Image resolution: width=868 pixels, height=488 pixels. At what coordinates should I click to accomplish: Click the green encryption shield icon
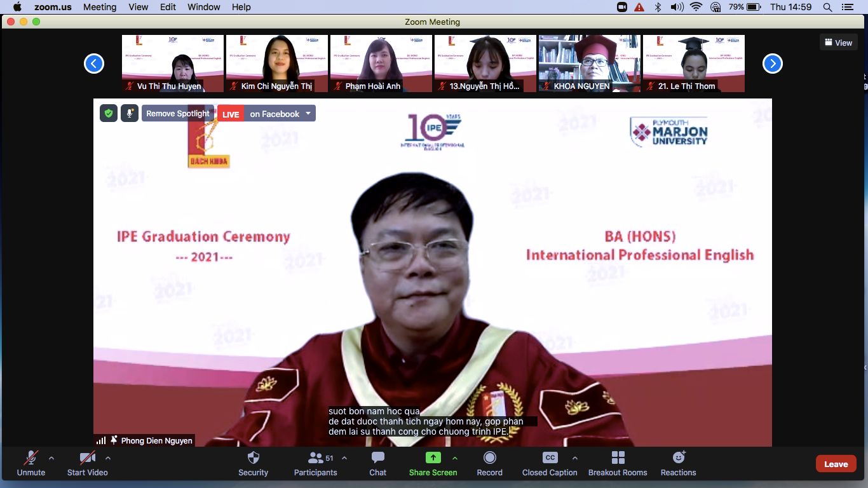point(109,114)
